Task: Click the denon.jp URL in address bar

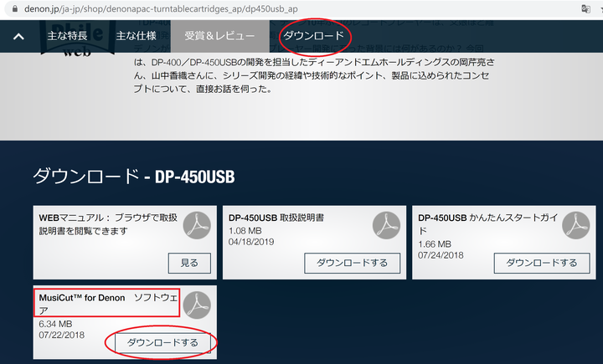Action: 161,9
